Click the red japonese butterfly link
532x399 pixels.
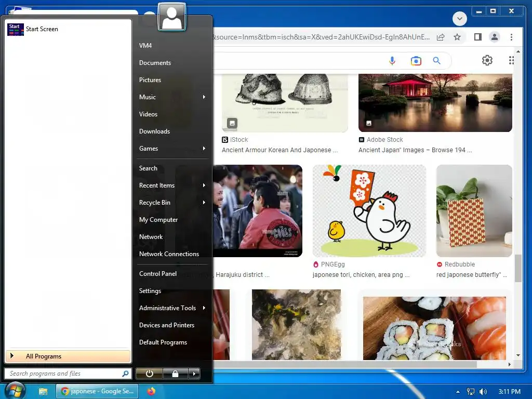pos(472,275)
